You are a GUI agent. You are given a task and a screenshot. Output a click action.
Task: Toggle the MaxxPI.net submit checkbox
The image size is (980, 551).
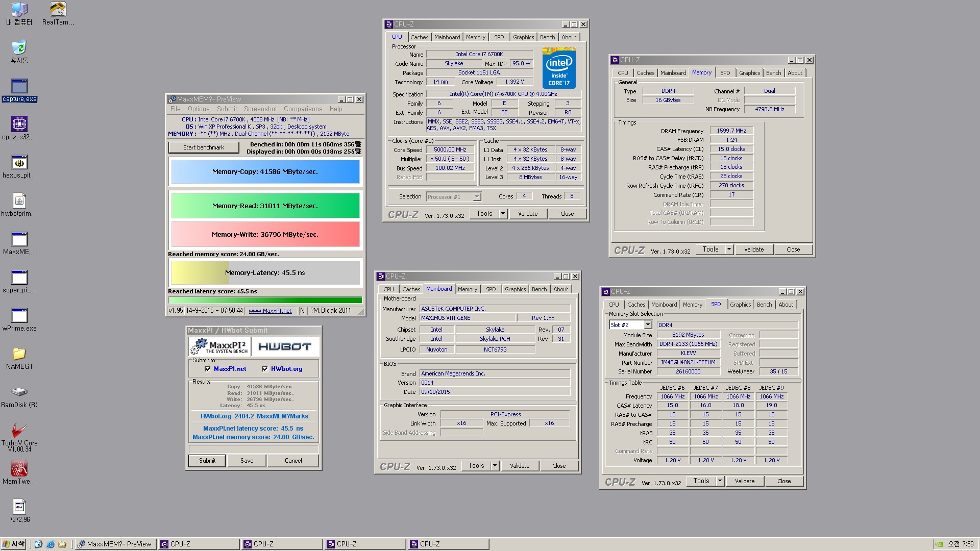[x=208, y=369]
